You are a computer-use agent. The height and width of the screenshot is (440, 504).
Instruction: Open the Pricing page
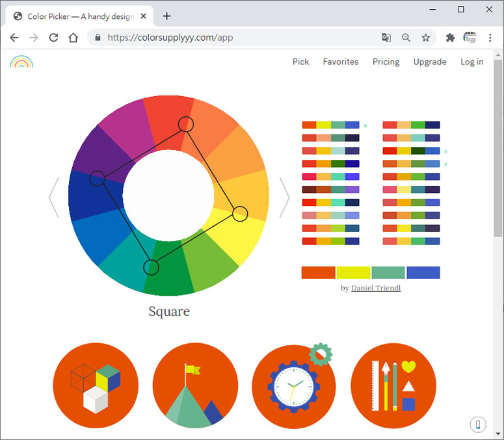tap(386, 62)
